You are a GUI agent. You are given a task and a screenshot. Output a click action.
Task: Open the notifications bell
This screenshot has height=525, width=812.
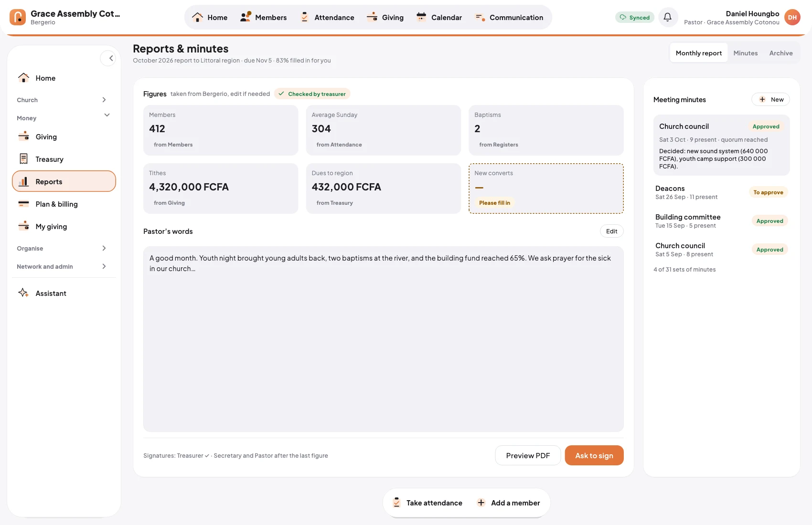click(668, 17)
